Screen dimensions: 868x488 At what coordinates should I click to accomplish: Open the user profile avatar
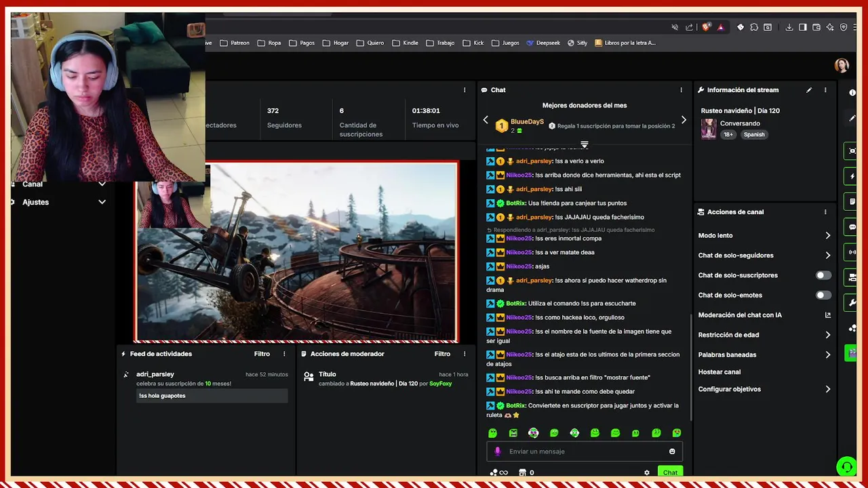click(842, 66)
